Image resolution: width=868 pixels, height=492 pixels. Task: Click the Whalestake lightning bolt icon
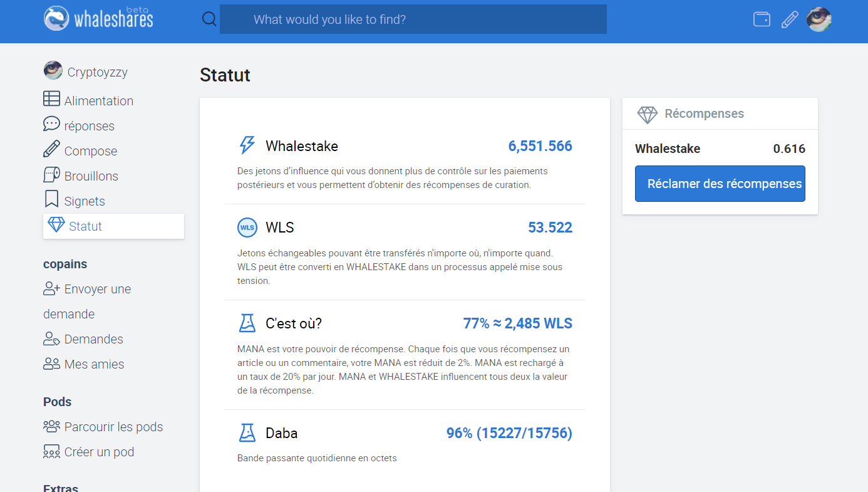coord(247,145)
